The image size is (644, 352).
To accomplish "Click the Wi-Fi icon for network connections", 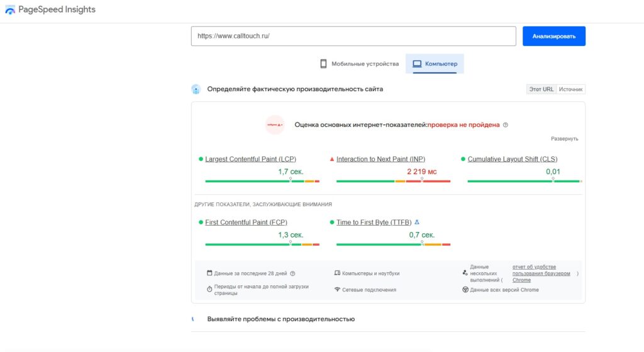I will click(x=337, y=290).
